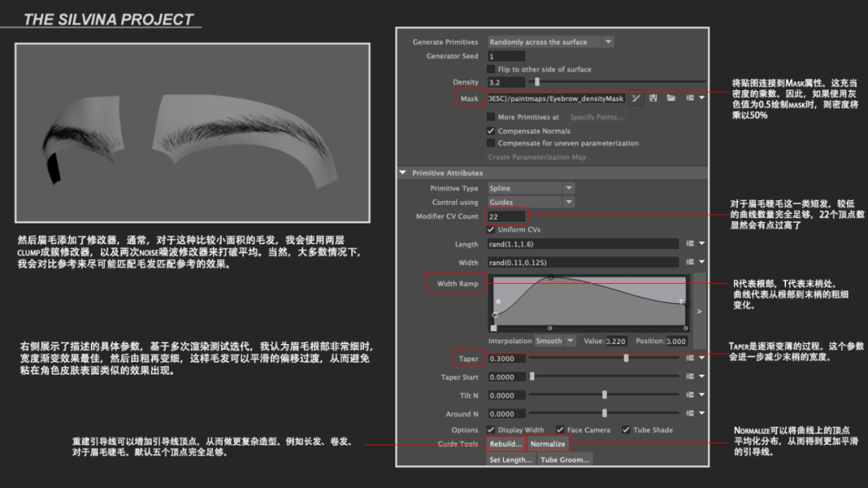This screenshot has width=868, height=488.
Task: Click the Tilt N value field
Action: [506, 396]
